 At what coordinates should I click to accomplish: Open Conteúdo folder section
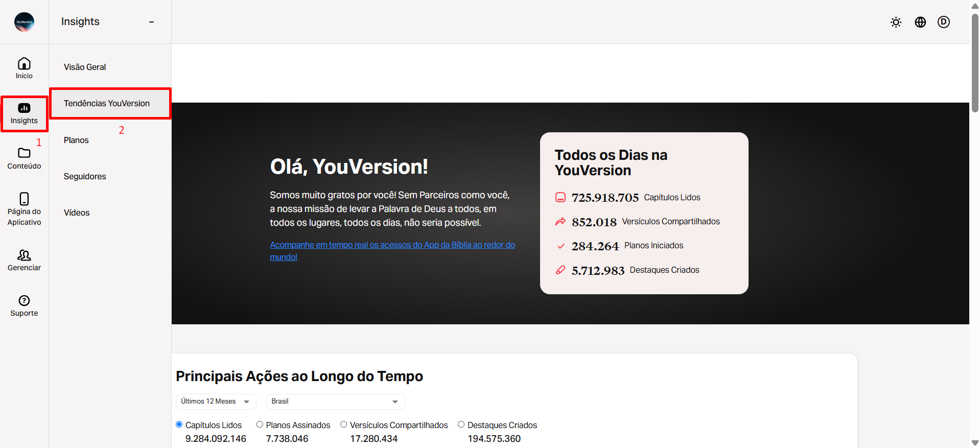[x=24, y=159]
